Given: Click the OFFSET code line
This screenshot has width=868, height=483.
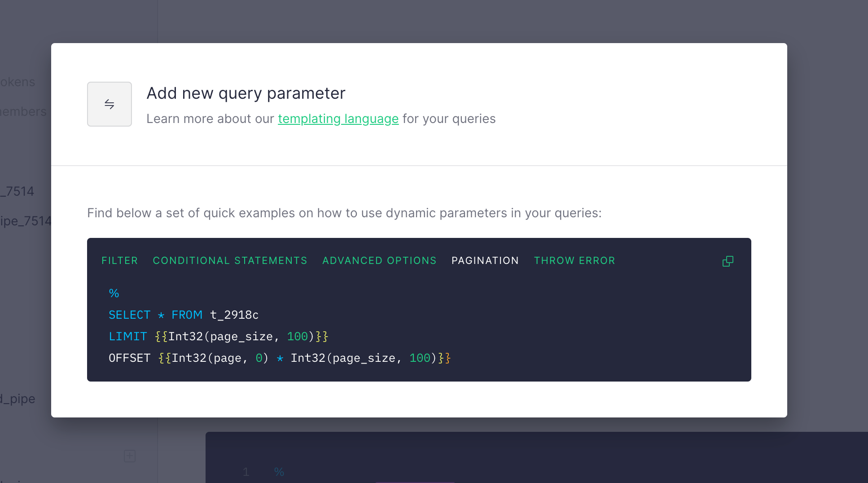Looking at the screenshot, I should [279, 358].
